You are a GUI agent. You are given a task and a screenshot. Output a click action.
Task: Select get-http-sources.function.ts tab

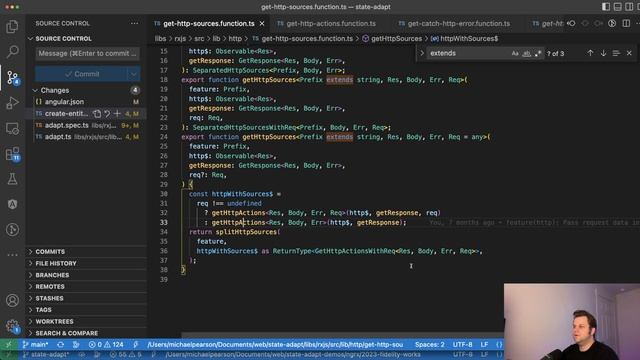point(209,24)
